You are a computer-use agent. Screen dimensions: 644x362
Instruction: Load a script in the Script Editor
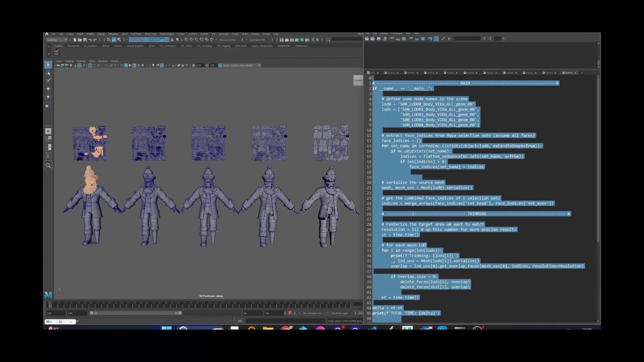(367, 39)
